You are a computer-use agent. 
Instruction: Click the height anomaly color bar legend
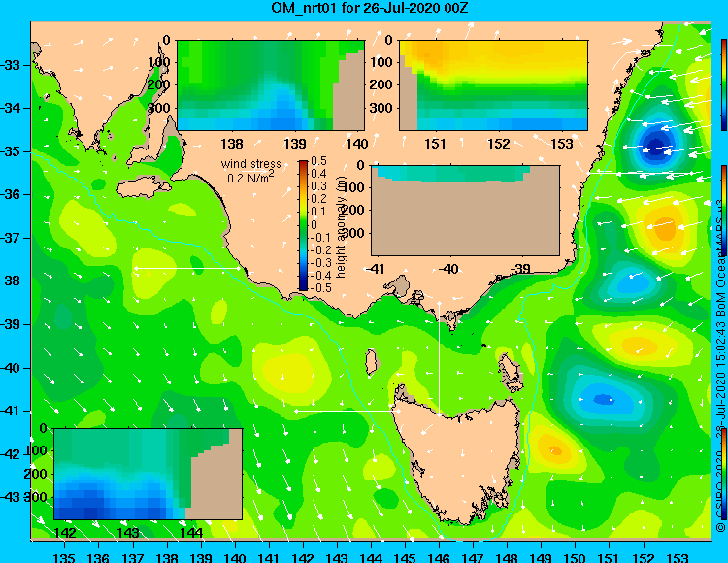303,225
